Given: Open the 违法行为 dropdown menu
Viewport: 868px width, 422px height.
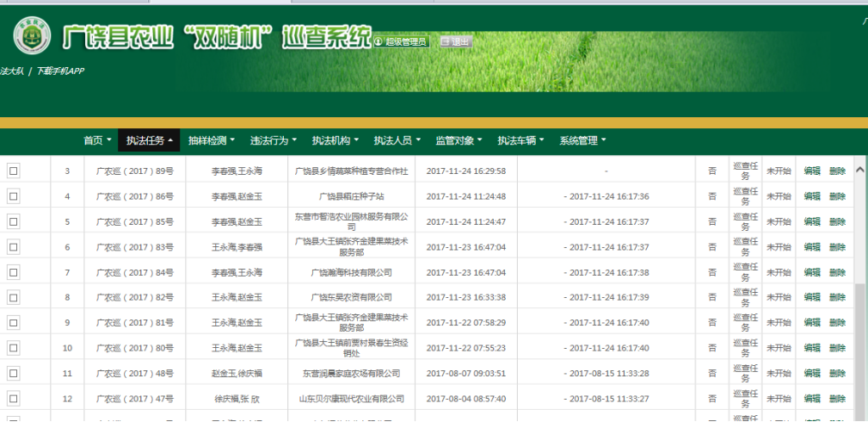Looking at the screenshot, I should [x=273, y=140].
